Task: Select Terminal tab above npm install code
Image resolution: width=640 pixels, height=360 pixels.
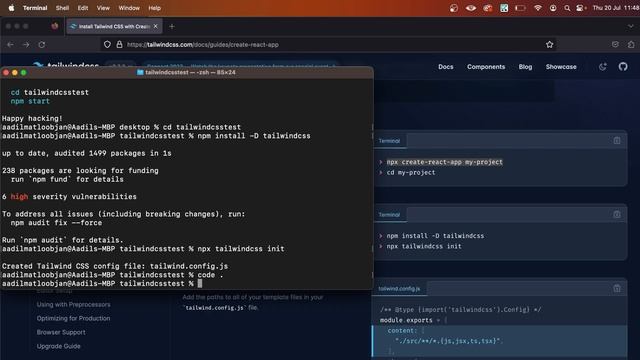Action: 389,215
